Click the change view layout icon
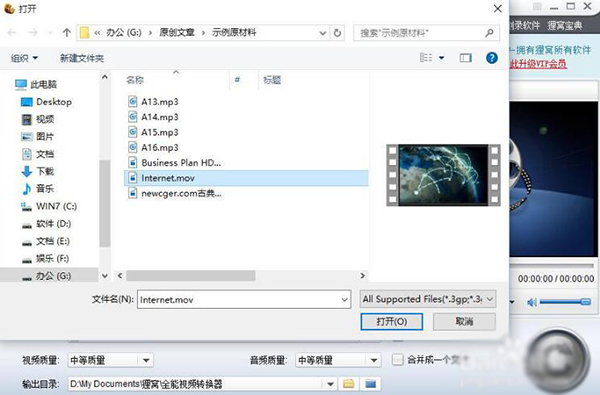 point(426,58)
